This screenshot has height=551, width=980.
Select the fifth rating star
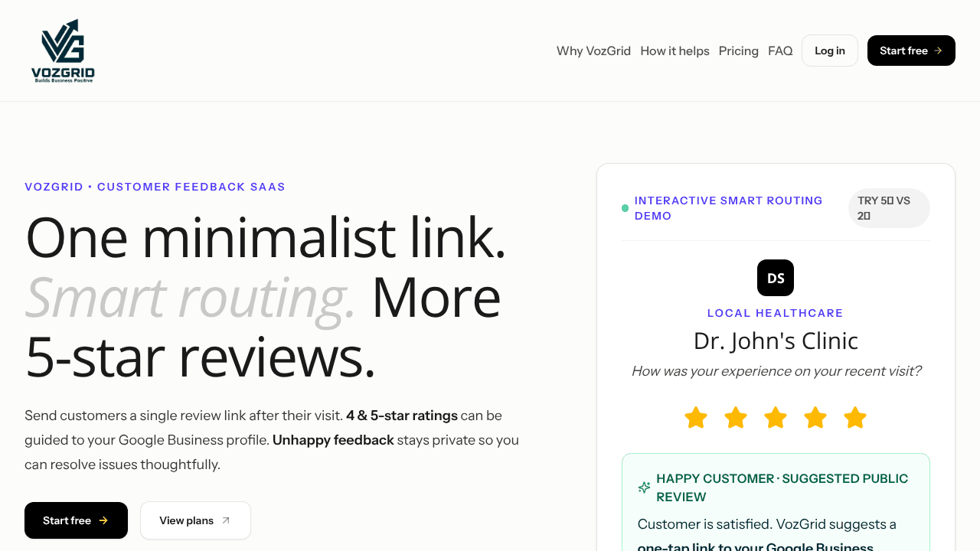[855, 418]
